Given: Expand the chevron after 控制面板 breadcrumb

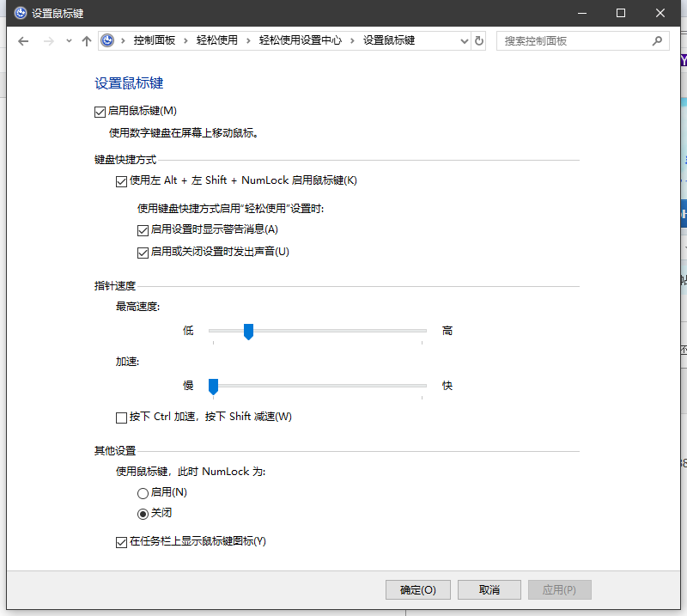Looking at the screenshot, I should click(x=186, y=40).
